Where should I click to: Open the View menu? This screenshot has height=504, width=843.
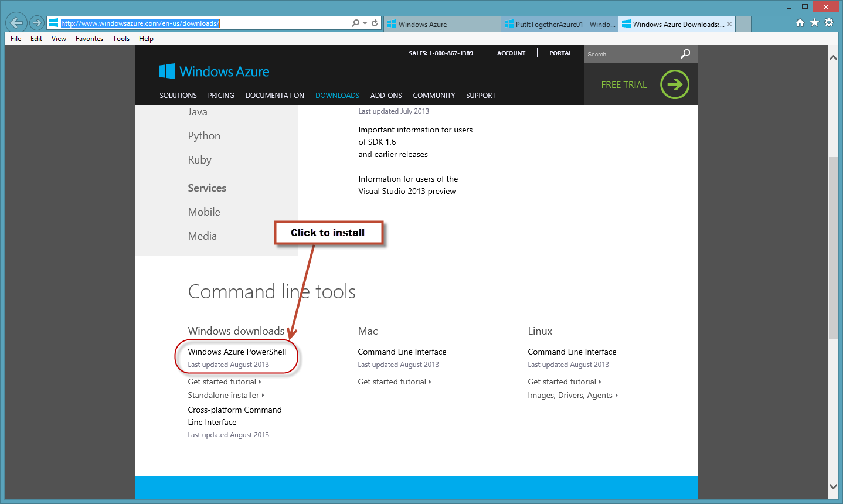[x=59, y=39]
